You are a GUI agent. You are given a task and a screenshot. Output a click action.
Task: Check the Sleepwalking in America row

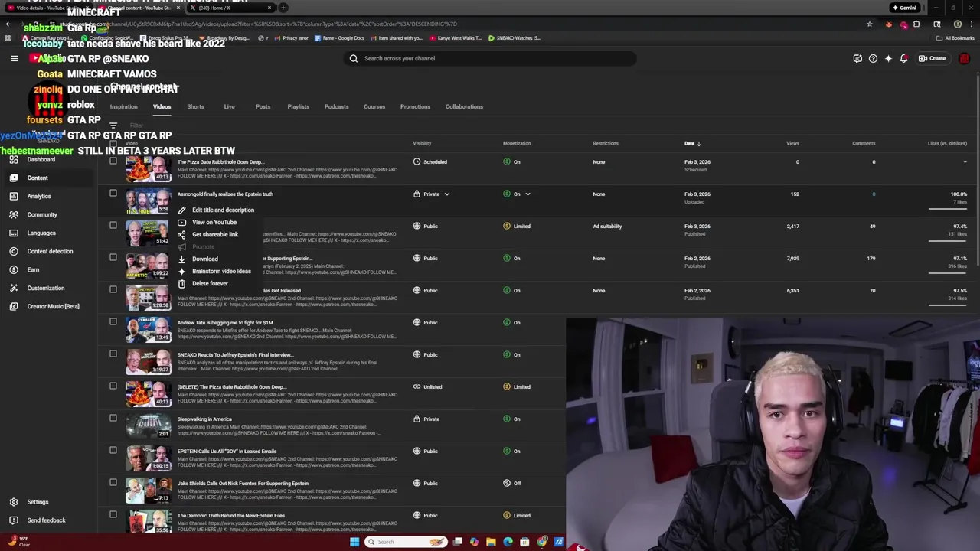pyautogui.click(x=113, y=418)
